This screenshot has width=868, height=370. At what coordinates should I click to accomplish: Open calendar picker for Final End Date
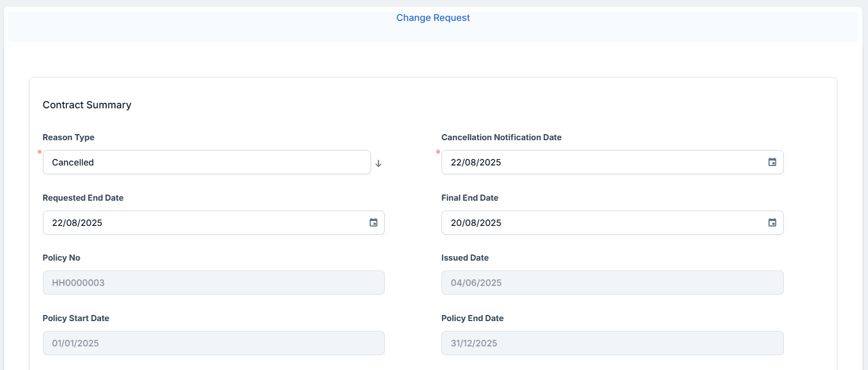772,223
